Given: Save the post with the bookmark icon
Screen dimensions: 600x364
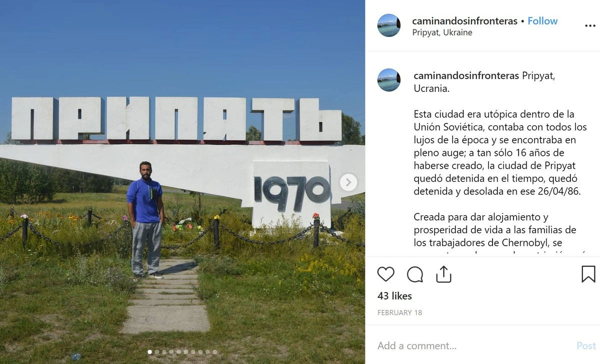Looking at the screenshot, I should click(x=588, y=274).
